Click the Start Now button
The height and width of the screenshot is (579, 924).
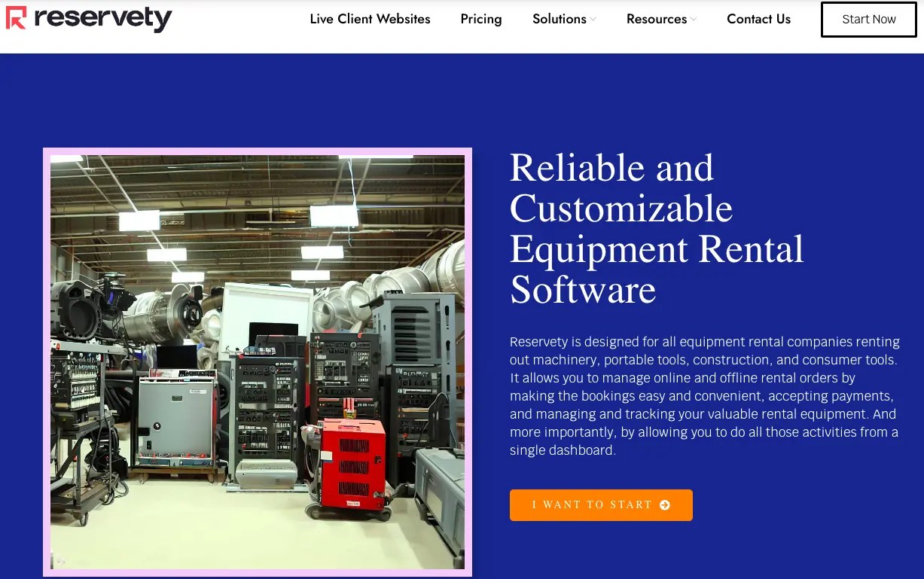(868, 19)
